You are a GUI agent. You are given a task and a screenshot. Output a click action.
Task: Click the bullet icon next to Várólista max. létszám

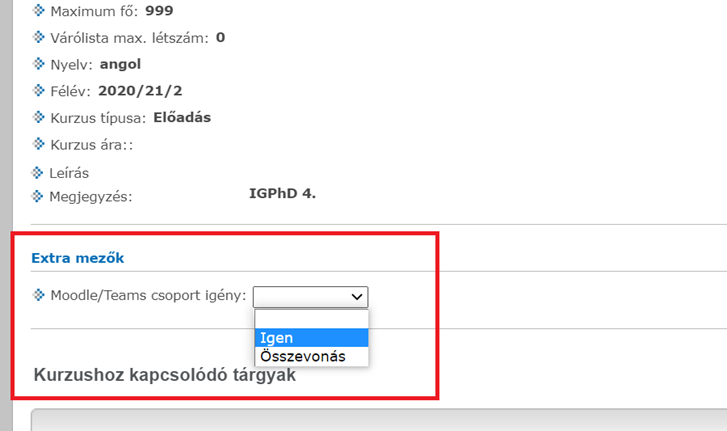click(39, 37)
